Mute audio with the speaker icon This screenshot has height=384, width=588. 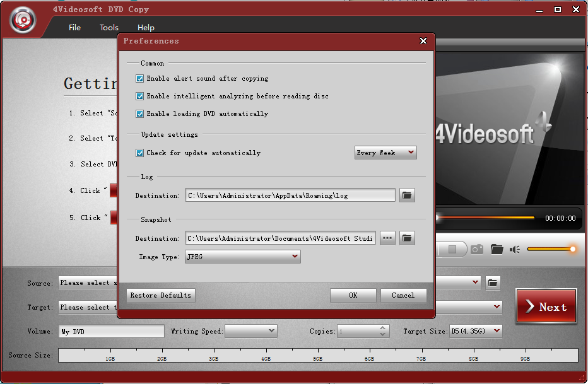pyautogui.click(x=515, y=249)
